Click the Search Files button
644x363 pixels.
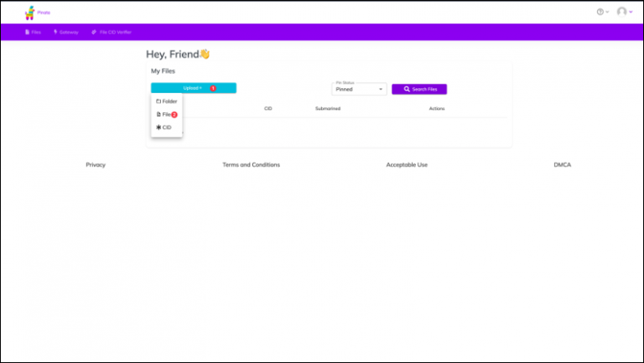pyautogui.click(x=419, y=89)
